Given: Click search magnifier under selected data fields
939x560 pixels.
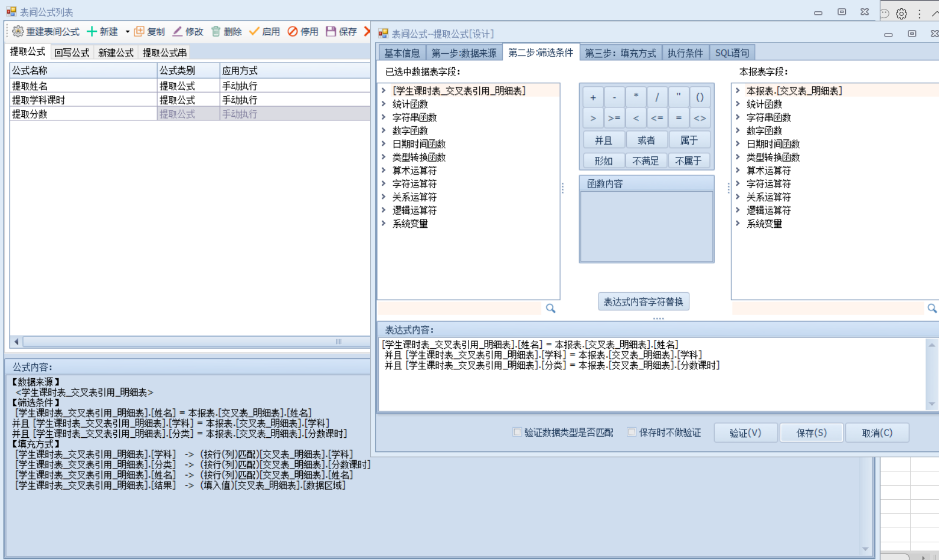Looking at the screenshot, I should (x=551, y=308).
